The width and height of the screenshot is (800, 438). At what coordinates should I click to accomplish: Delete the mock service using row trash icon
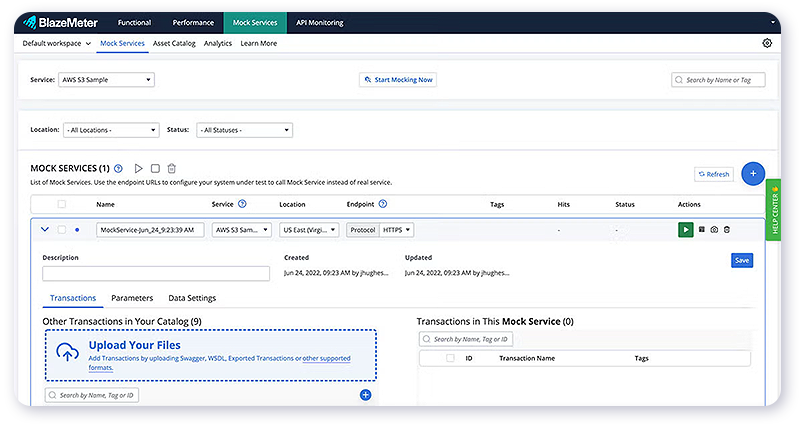(727, 229)
